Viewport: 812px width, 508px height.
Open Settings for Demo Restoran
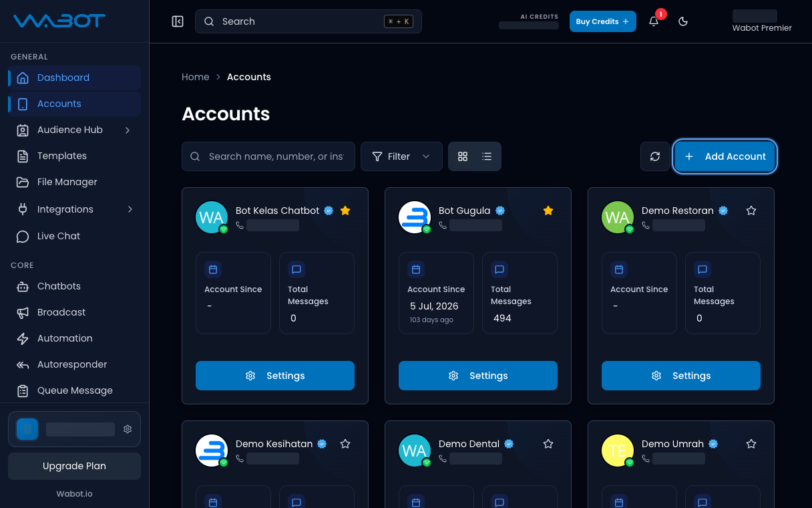pos(681,376)
